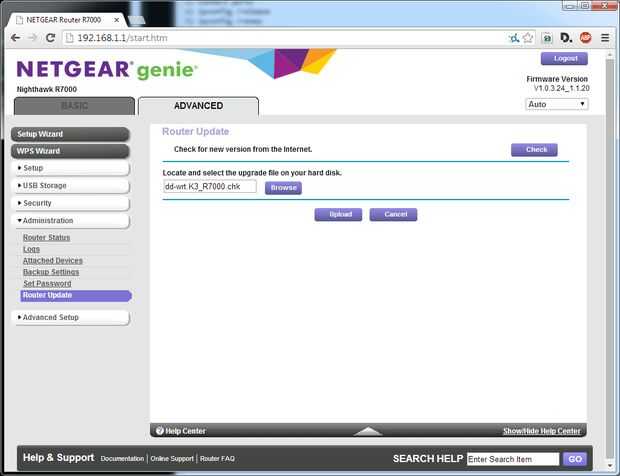The width and height of the screenshot is (620, 476).
Task: Open Backup Settings page
Action: (x=51, y=272)
